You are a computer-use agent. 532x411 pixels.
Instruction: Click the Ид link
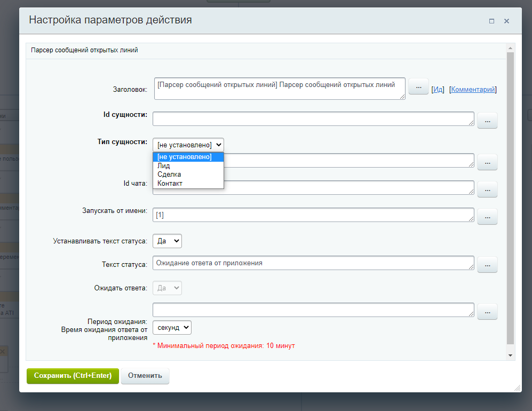pos(438,89)
